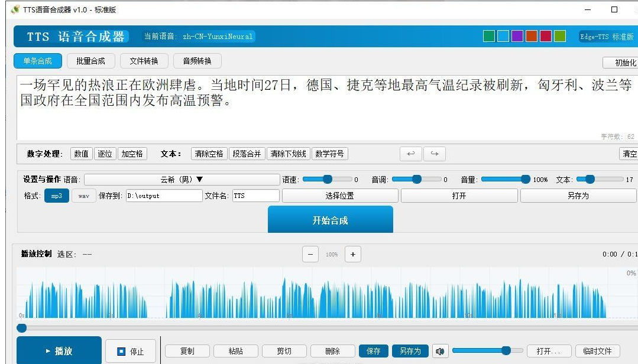Click the 当前语音 zh-CN-YunxiNeural label
638x364 pixels.
click(x=199, y=36)
